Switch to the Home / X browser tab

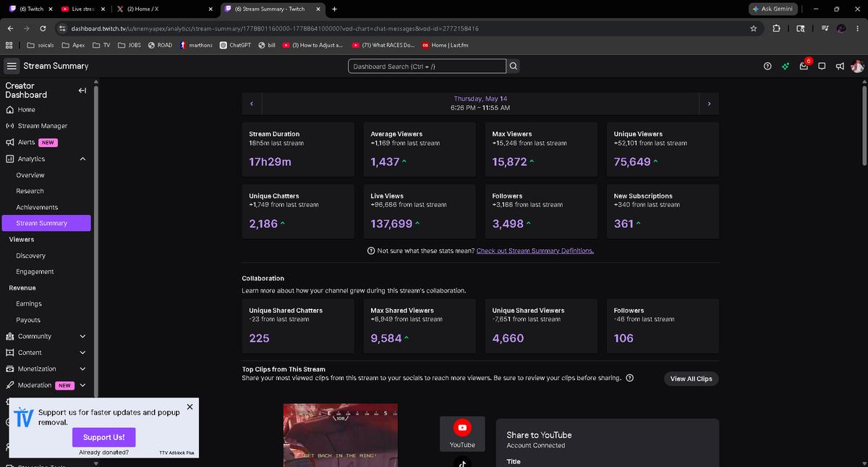point(164,9)
